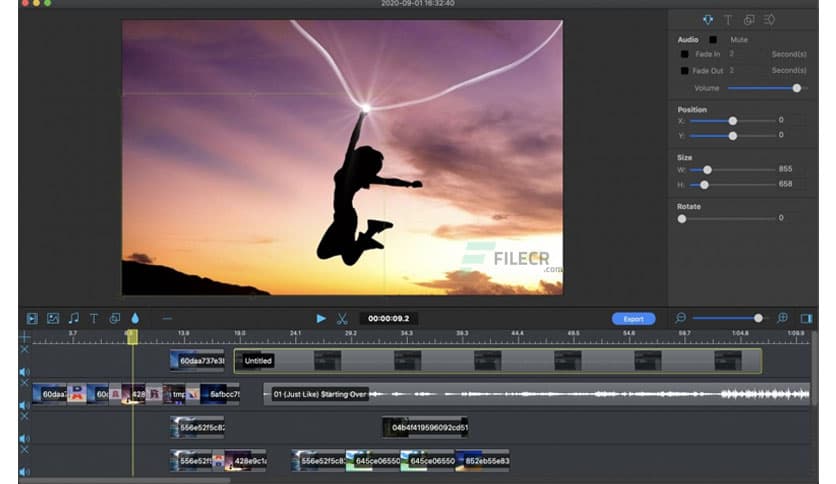Zoom in the timeline with the plus magnifier
This screenshot has height=484, width=836.
[x=782, y=318]
